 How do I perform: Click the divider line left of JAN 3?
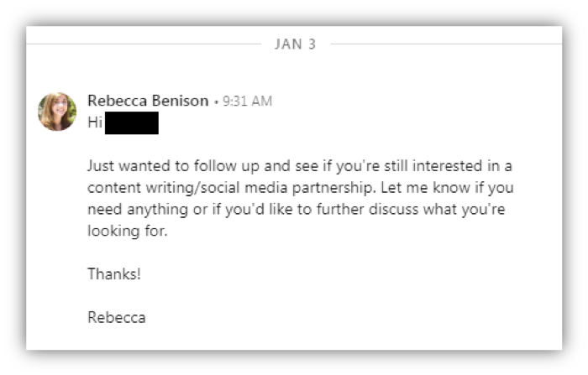[144, 44]
